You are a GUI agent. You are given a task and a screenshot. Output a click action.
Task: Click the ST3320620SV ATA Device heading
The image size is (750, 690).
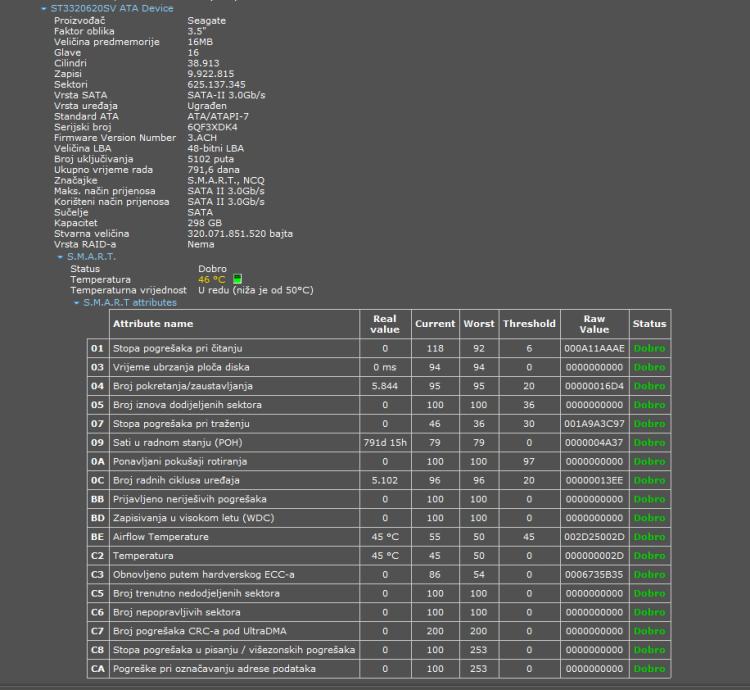112,8
